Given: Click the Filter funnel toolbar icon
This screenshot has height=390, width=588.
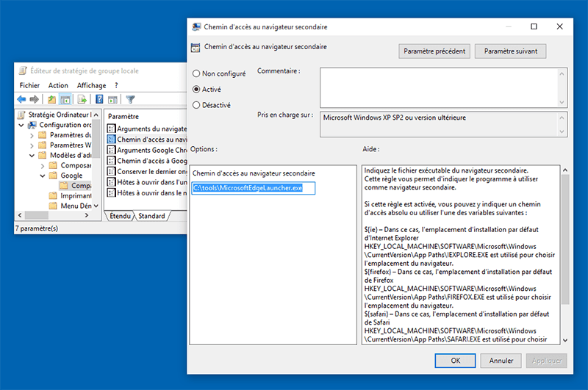Looking at the screenshot, I should click(x=130, y=99).
